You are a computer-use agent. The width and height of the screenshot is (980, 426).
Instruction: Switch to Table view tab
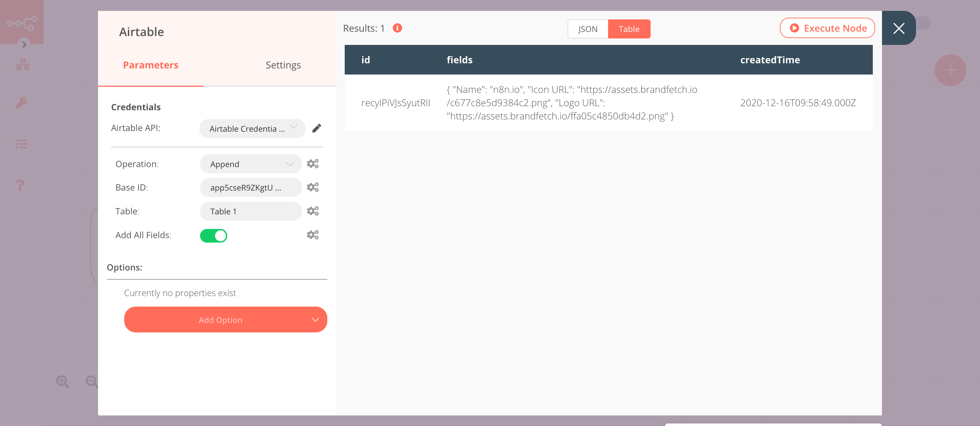(x=630, y=29)
